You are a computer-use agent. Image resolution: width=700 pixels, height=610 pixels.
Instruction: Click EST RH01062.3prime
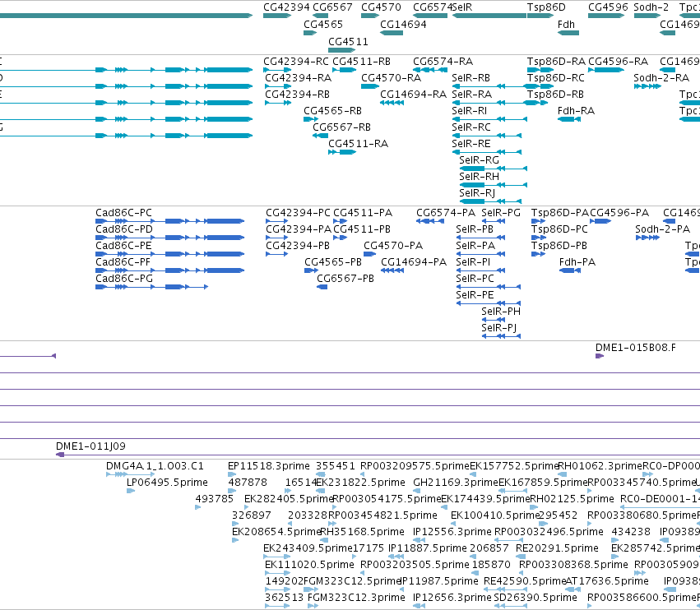click(x=600, y=466)
